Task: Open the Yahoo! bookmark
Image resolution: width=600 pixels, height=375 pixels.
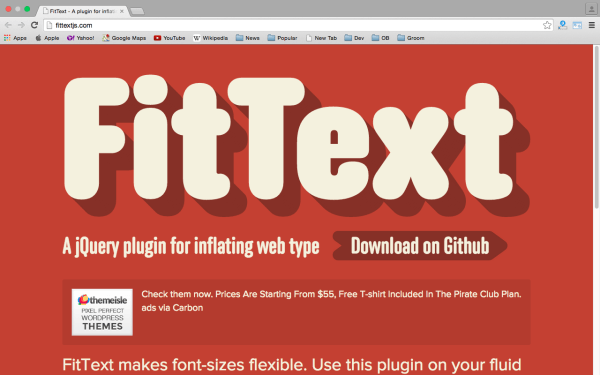Action: tap(80, 38)
